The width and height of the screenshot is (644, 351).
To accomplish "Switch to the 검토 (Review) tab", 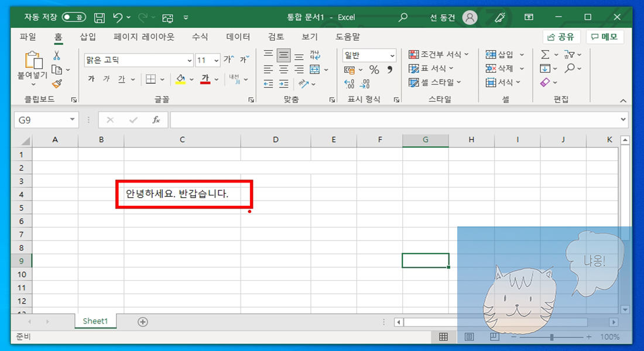I will [x=276, y=36].
